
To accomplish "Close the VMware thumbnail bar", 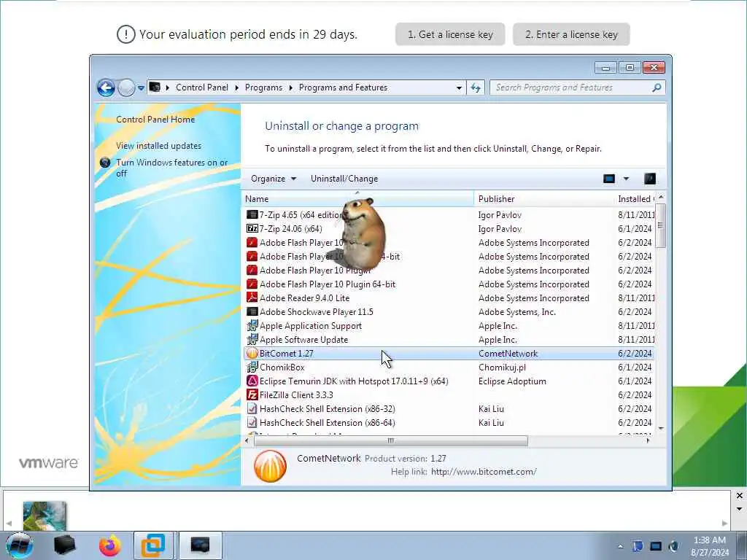I will [740, 496].
